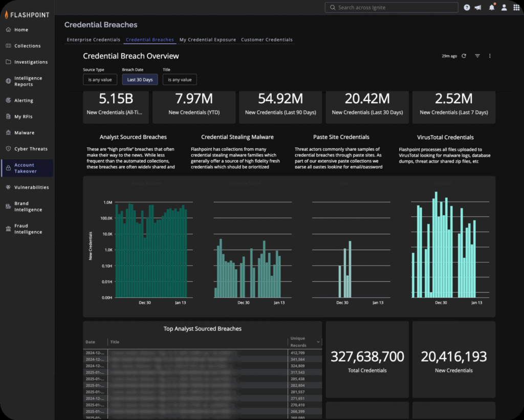The width and height of the screenshot is (524, 420).
Task: Sort by Unique Records column header
Action: click(x=298, y=342)
